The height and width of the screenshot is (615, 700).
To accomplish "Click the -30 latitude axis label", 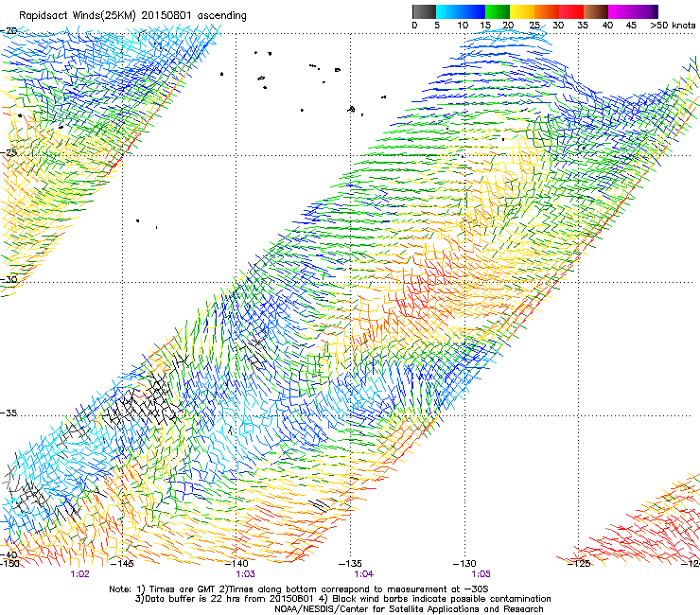I will coord(9,279).
